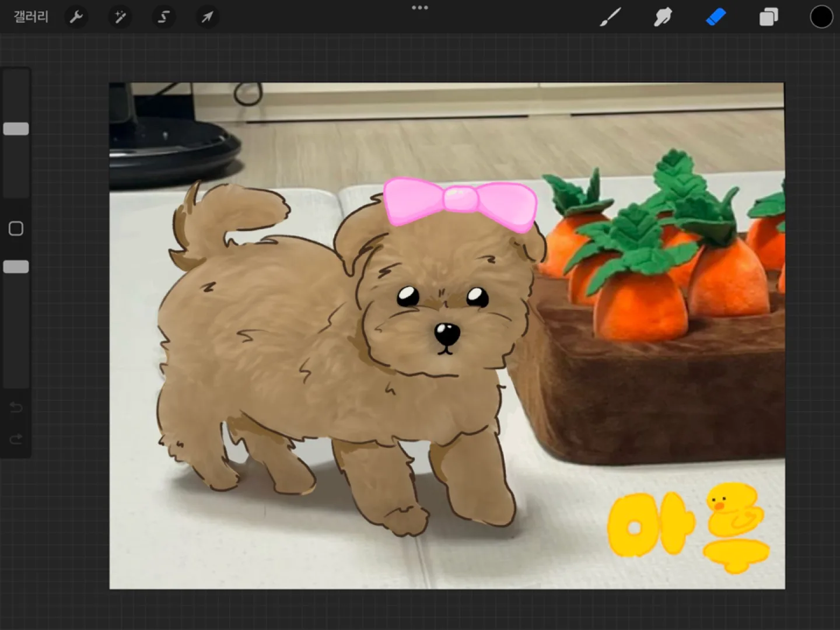The height and width of the screenshot is (630, 840).
Task: Tap the square modify button on sidebar
Action: (16, 229)
